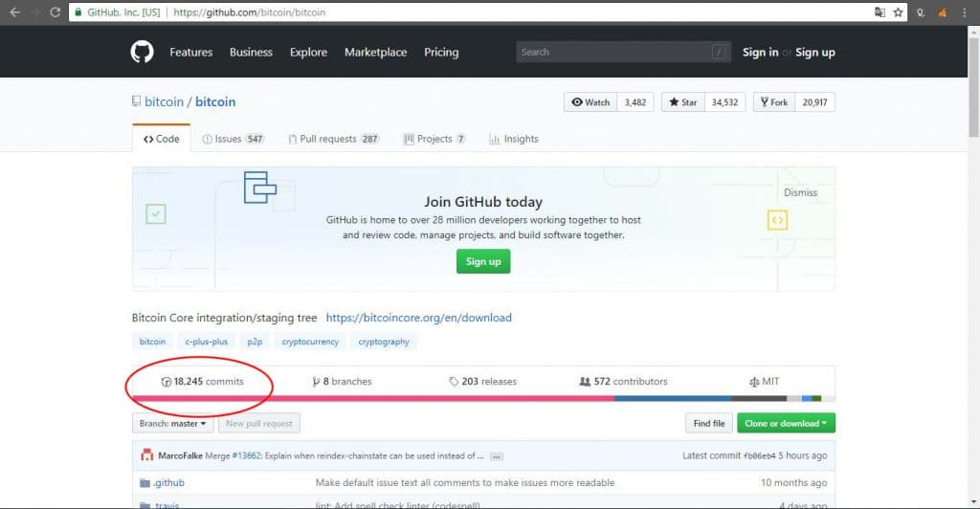View the 34,532 stargazers count
The width and height of the screenshot is (980, 509).
(725, 102)
